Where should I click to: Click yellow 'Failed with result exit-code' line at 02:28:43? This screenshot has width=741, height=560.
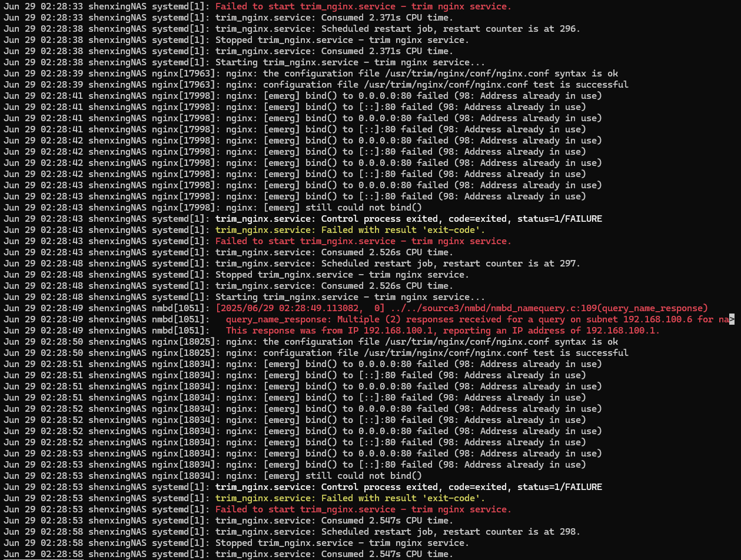pos(244,230)
